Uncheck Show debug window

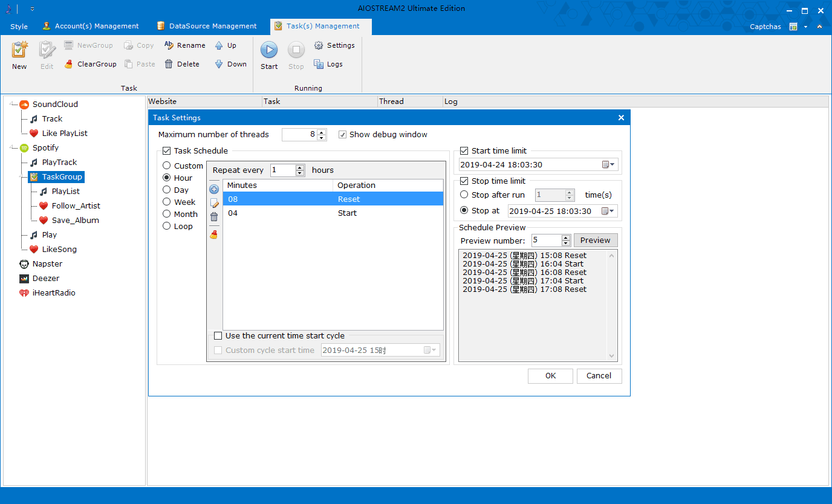(x=343, y=134)
